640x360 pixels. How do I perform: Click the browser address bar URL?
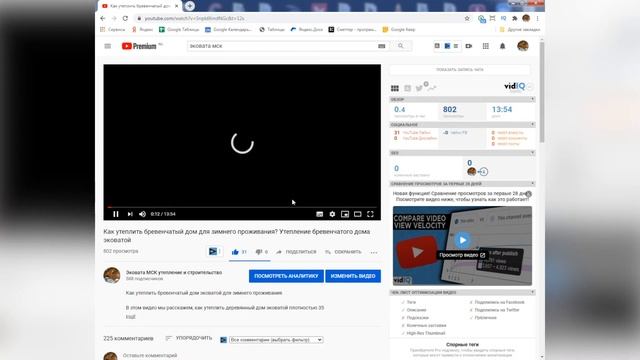[195, 18]
